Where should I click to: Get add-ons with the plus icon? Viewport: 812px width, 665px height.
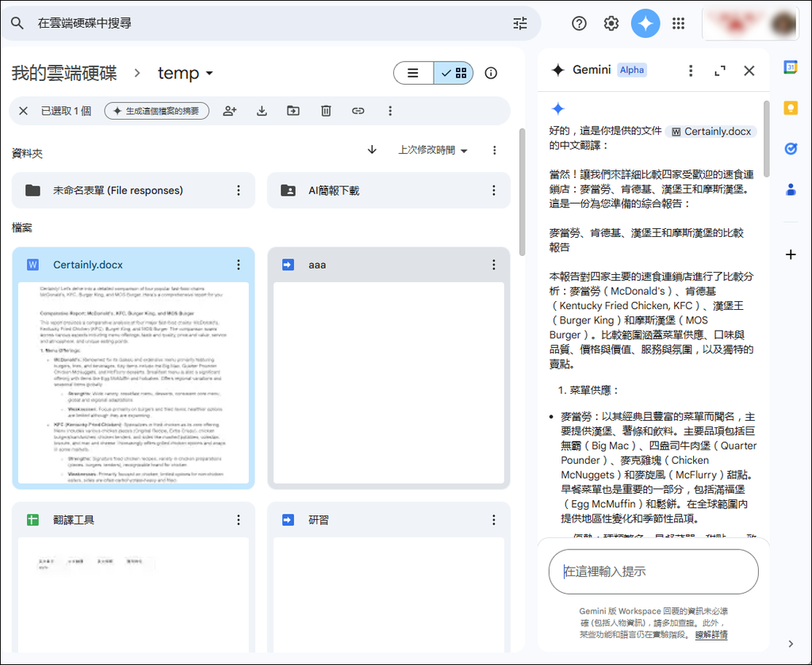pyautogui.click(x=791, y=254)
